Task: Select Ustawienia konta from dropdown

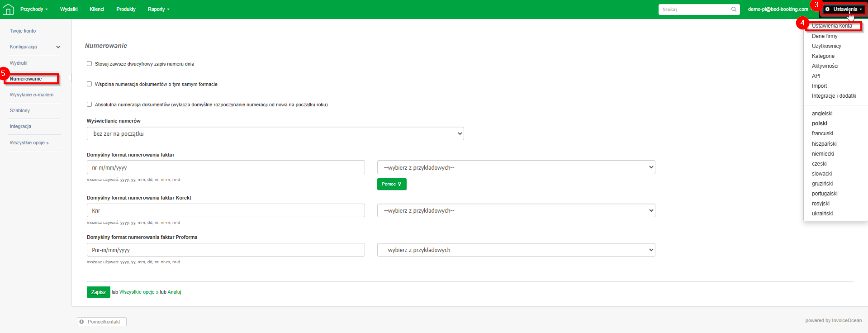Action: (x=832, y=26)
